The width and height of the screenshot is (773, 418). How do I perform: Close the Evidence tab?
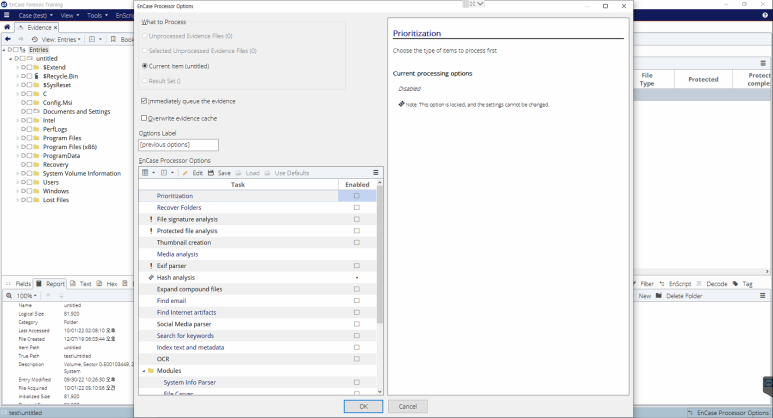click(x=55, y=28)
